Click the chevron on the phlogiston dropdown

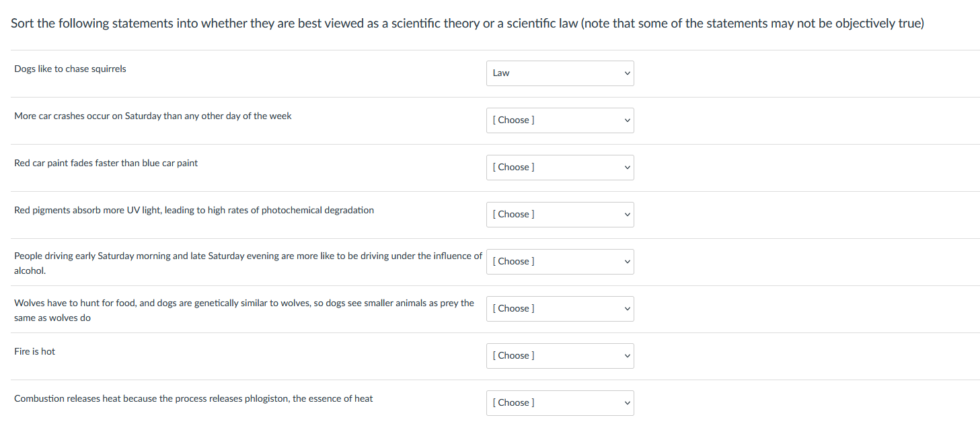[x=627, y=402]
